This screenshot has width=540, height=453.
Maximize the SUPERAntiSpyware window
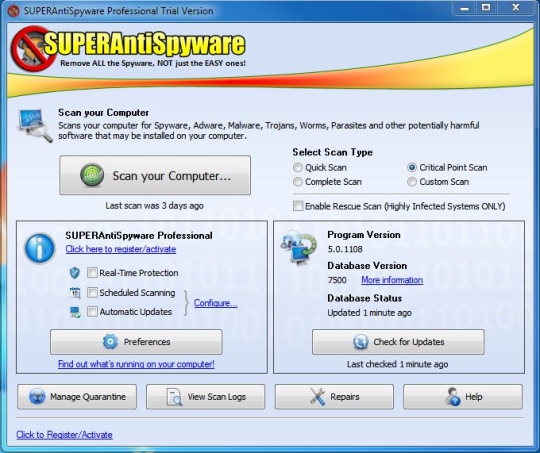[x=486, y=8]
